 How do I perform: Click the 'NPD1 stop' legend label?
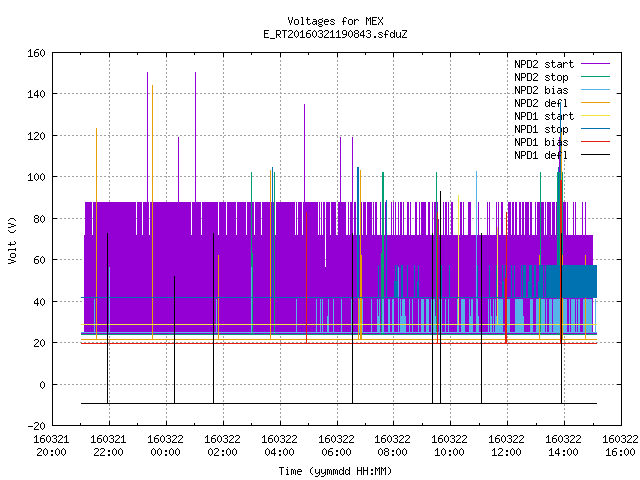click(541, 129)
